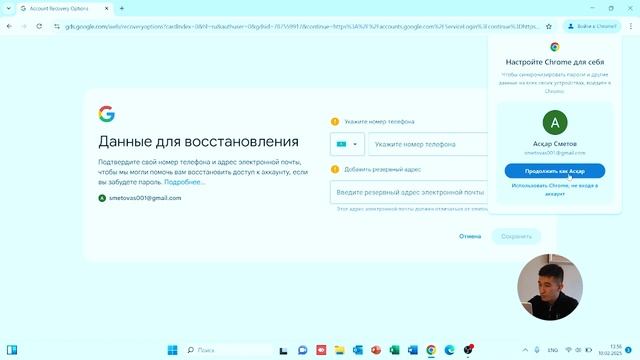The width and height of the screenshot is (640, 360).
Task: Open PowerPoint from the taskbar
Action: (x=376, y=350)
